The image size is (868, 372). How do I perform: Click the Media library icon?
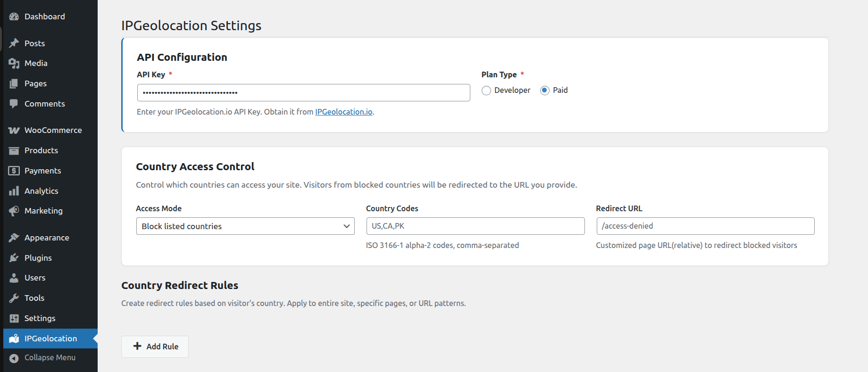(x=14, y=63)
